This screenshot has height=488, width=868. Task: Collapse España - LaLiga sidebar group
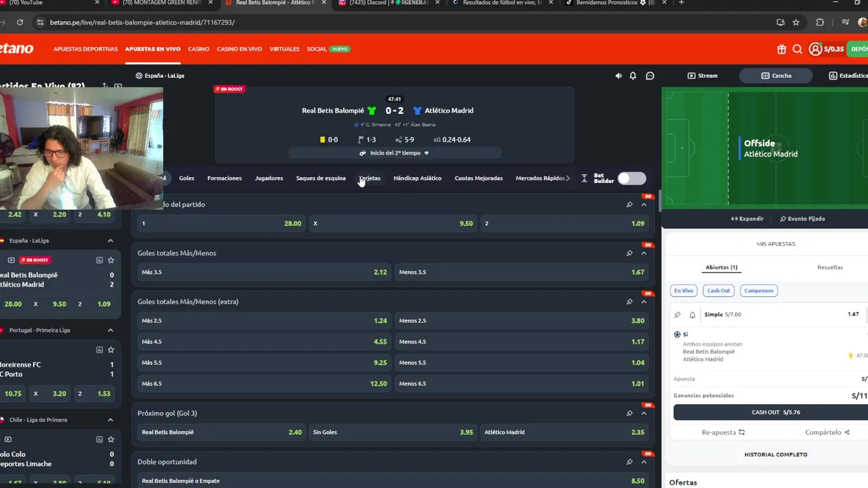coord(110,241)
